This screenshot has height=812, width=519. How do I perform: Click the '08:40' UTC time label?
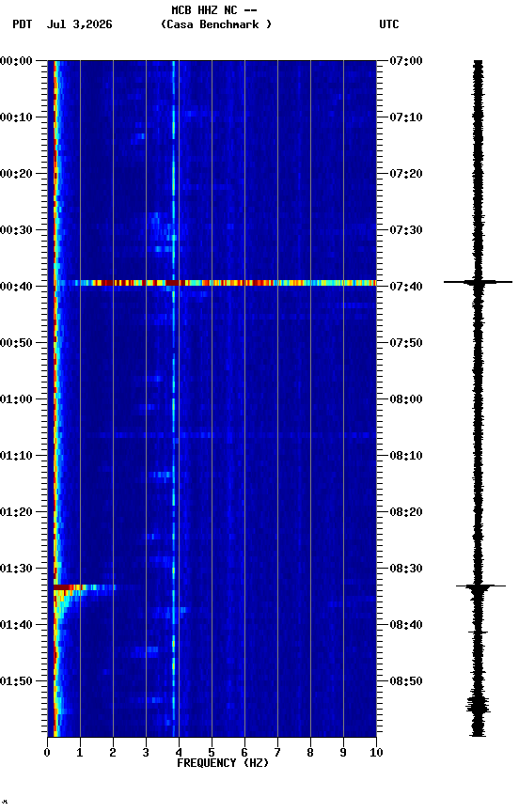click(406, 626)
